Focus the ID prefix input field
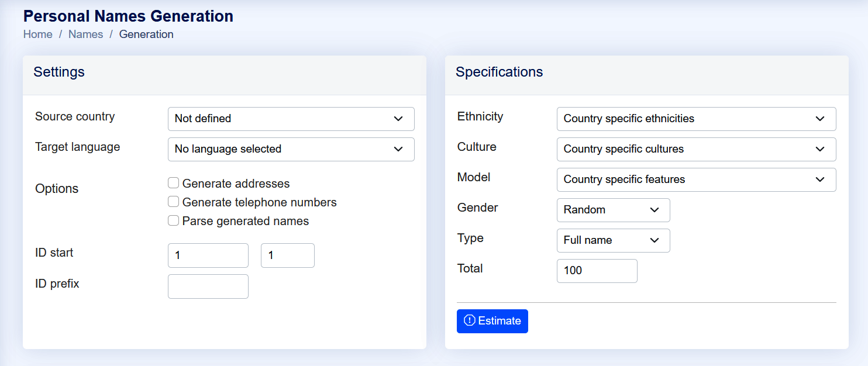868x366 pixels. point(208,286)
